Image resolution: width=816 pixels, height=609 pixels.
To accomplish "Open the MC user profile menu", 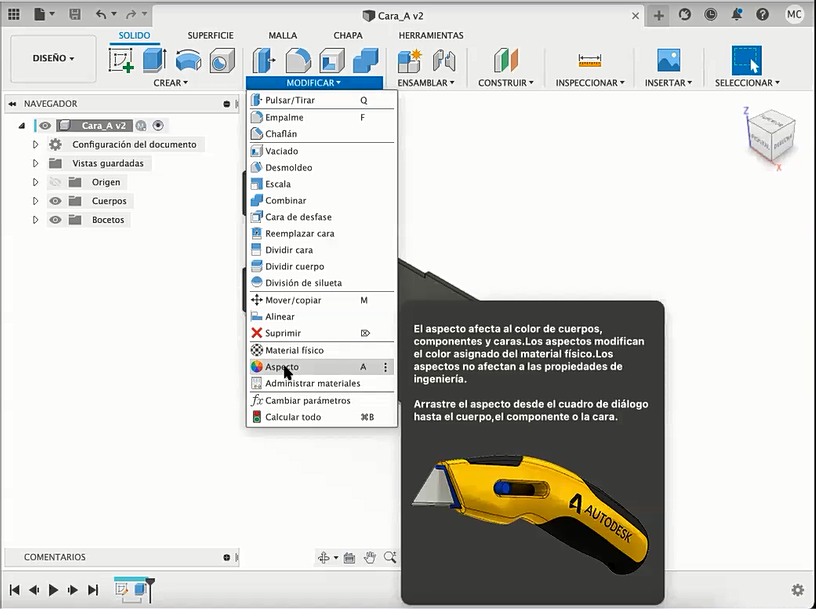I will [794, 15].
